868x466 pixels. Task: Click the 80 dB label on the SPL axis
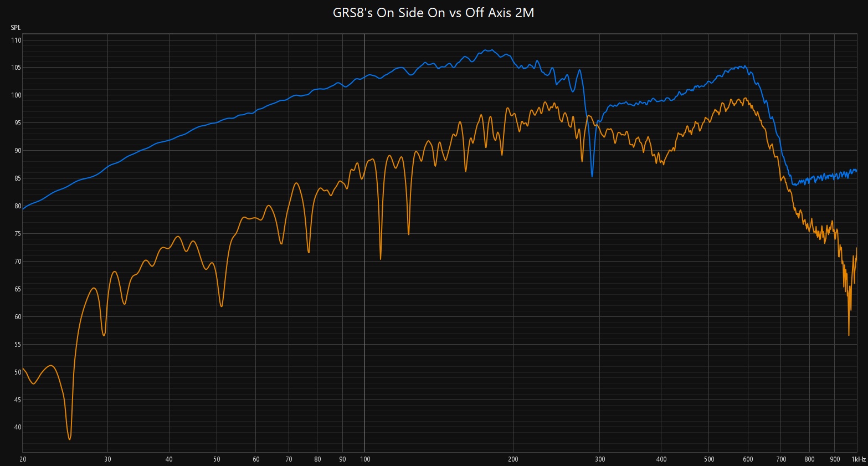(17, 206)
